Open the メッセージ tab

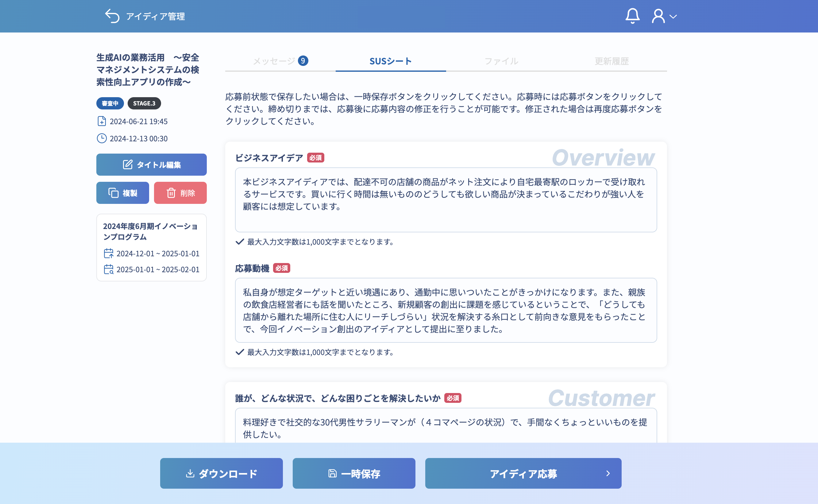[274, 61]
